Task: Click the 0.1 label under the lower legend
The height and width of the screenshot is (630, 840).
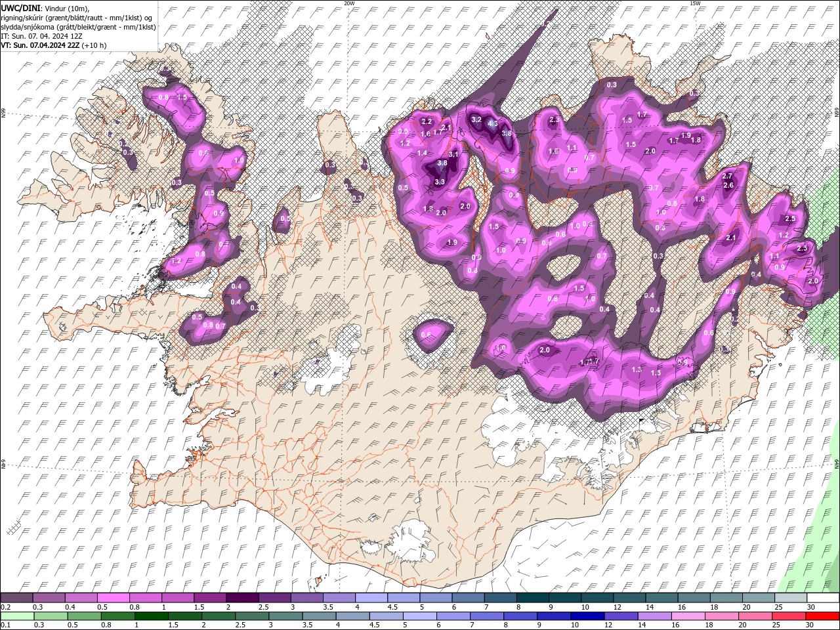Action: pyautogui.click(x=5, y=625)
